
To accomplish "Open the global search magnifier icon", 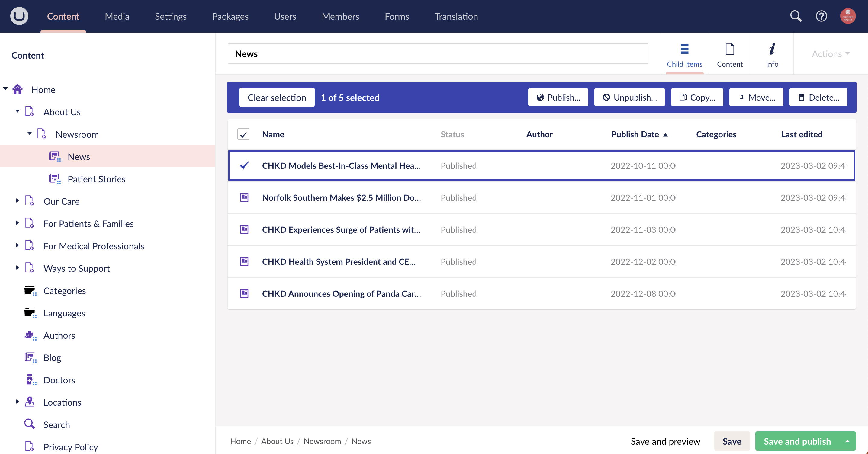I will (795, 16).
